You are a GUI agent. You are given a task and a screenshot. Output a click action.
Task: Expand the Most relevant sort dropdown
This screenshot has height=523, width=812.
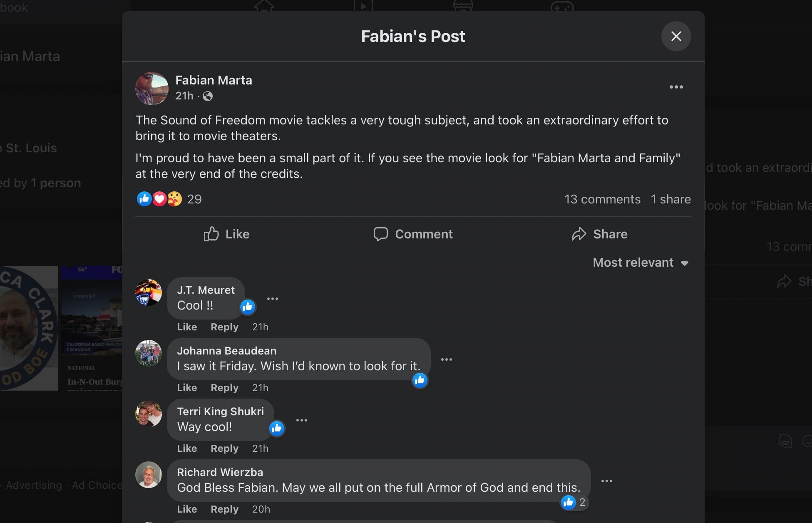tap(641, 263)
